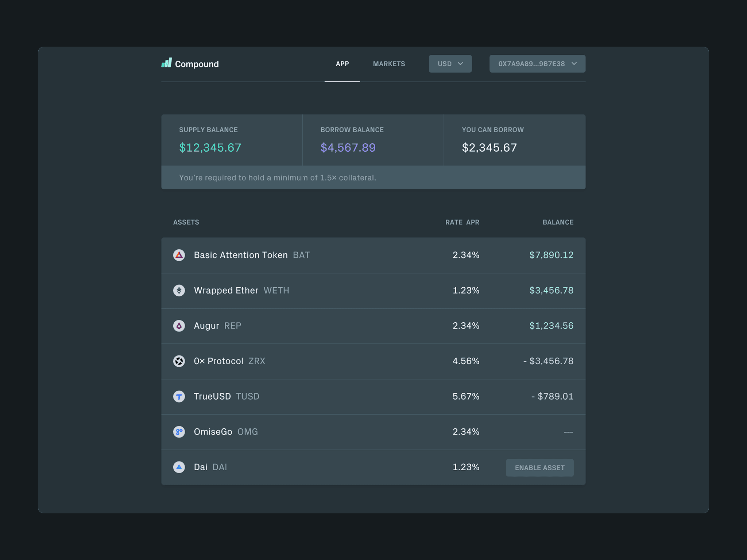
Task: Expand the 0X7A9A89...9B7E38 wallet address dropdown
Action: click(531, 64)
